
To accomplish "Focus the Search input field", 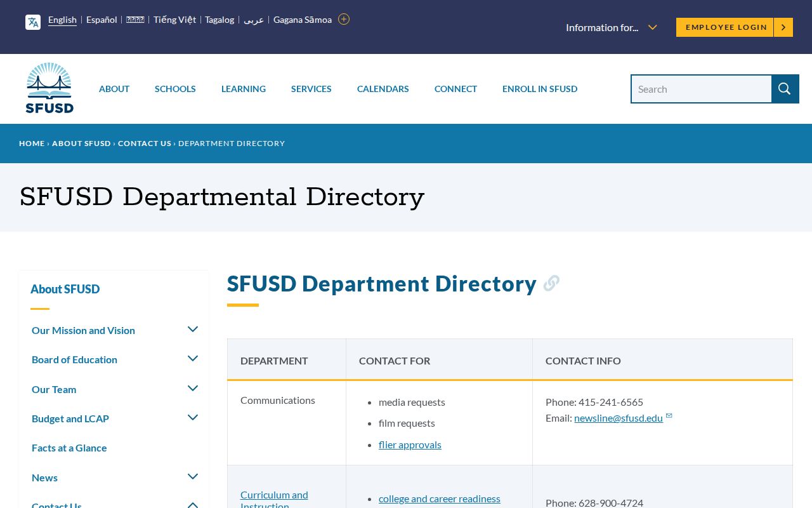I will 701,89.
